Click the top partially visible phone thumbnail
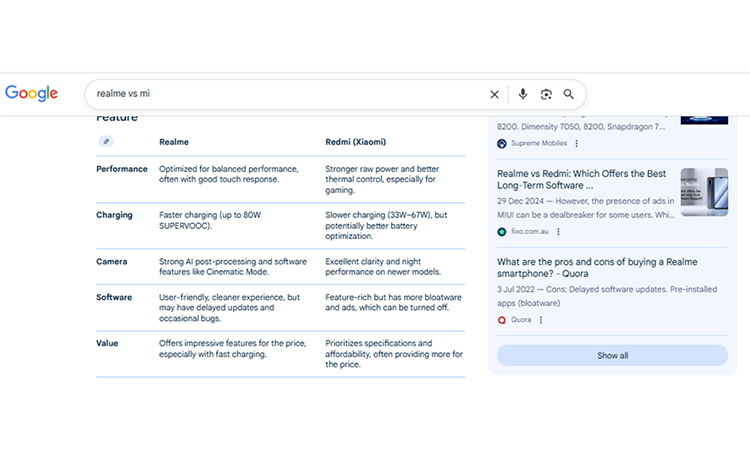Screen dimensions: 750x450 click(x=703, y=118)
